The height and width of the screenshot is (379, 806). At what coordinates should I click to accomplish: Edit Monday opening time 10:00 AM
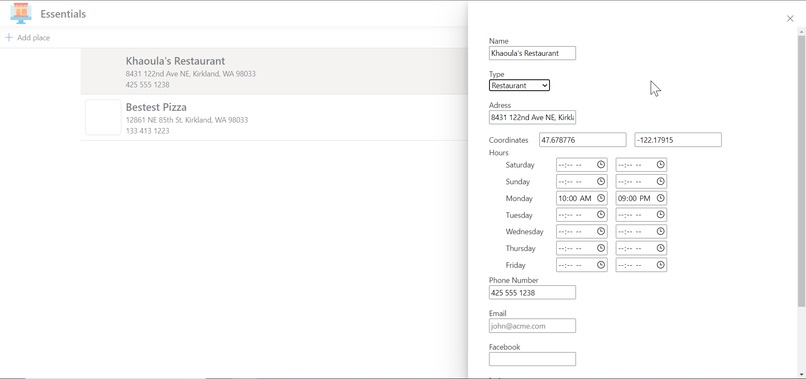coord(581,198)
